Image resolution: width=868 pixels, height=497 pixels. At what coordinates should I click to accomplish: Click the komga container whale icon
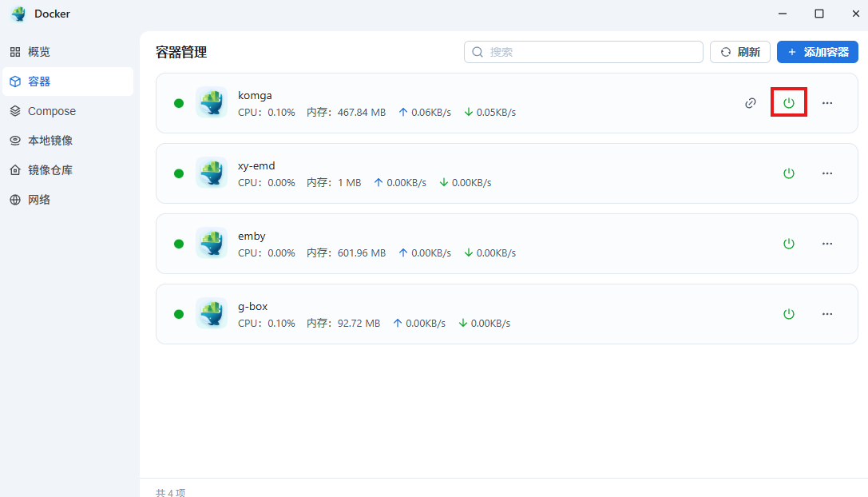coord(212,102)
